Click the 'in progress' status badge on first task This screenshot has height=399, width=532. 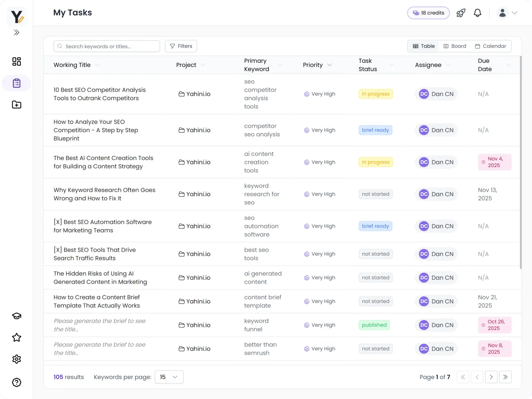pyautogui.click(x=375, y=94)
